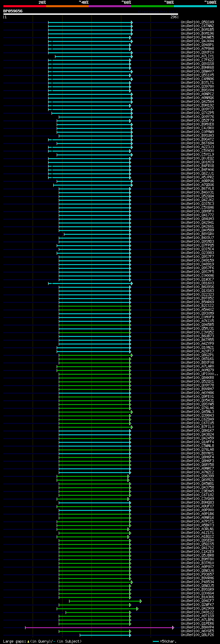This screenshot has height=644, width=220.
Task: Open hit UniRef100_Q5QIA9
Action: pyautogui.click(x=197, y=22)
